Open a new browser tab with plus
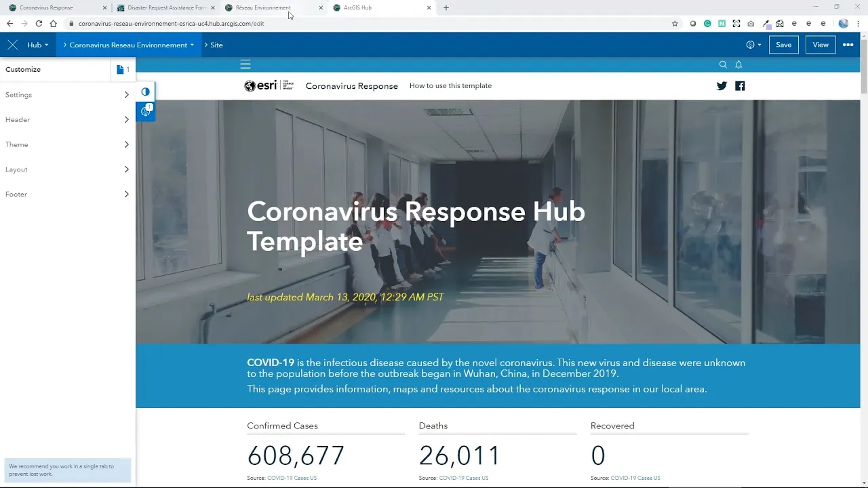868x488 pixels. coord(446,7)
